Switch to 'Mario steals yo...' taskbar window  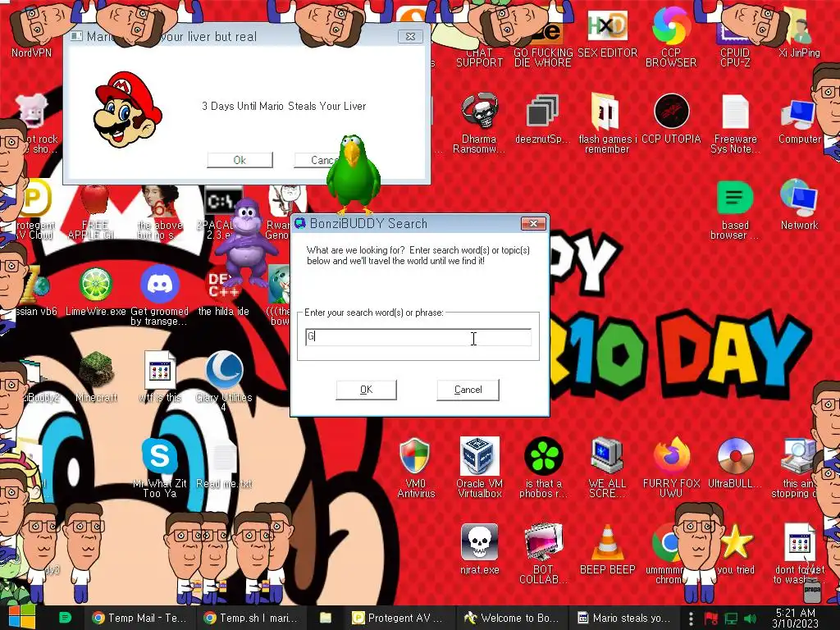(623, 618)
